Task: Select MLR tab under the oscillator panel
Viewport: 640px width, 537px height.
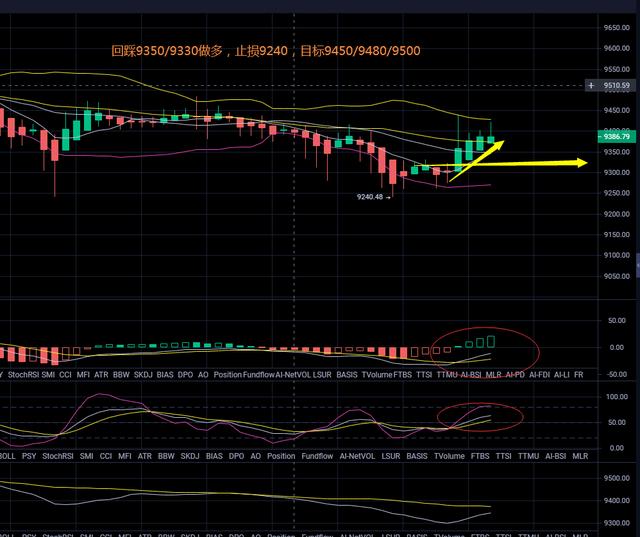Action: click(580, 456)
